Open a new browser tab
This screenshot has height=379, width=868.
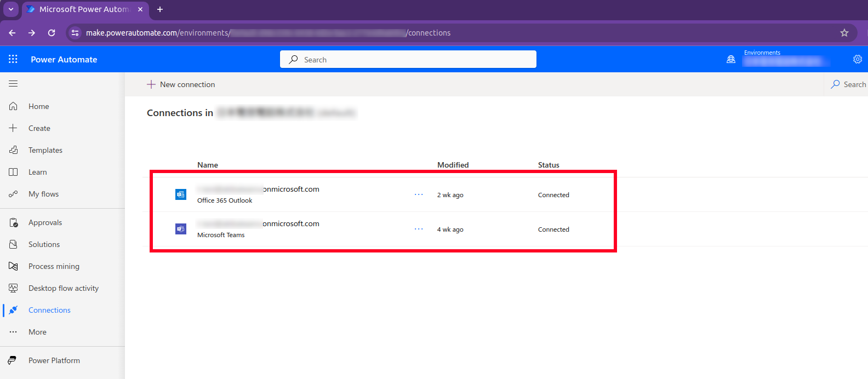(x=160, y=9)
